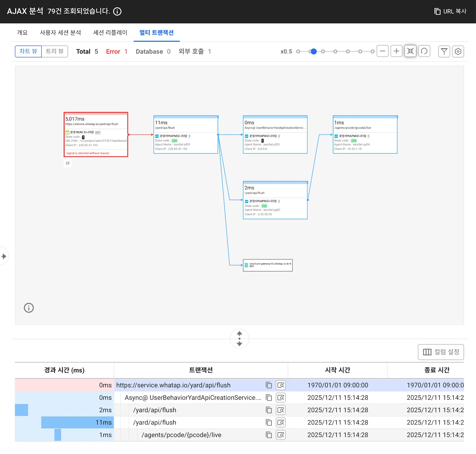Open detail icon below the red node
Image resolution: width=476 pixels, height=454 pixels.
[x=68, y=163]
